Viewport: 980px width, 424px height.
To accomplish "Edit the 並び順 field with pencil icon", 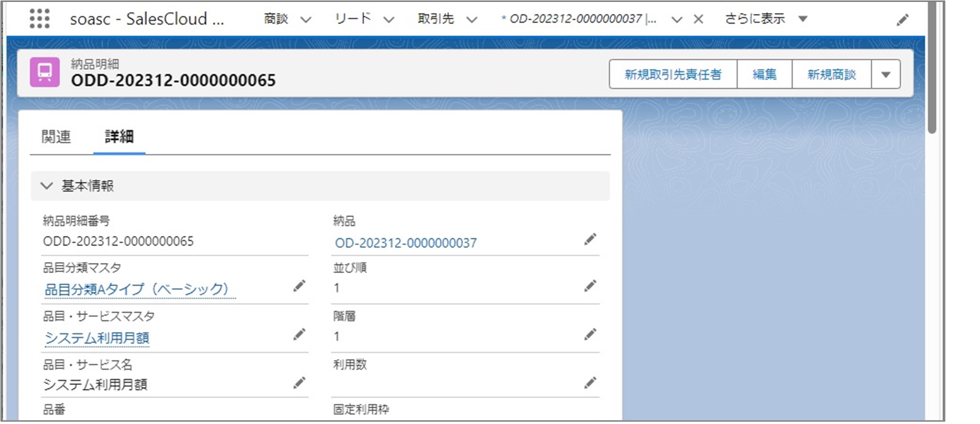I will [590, 286].
